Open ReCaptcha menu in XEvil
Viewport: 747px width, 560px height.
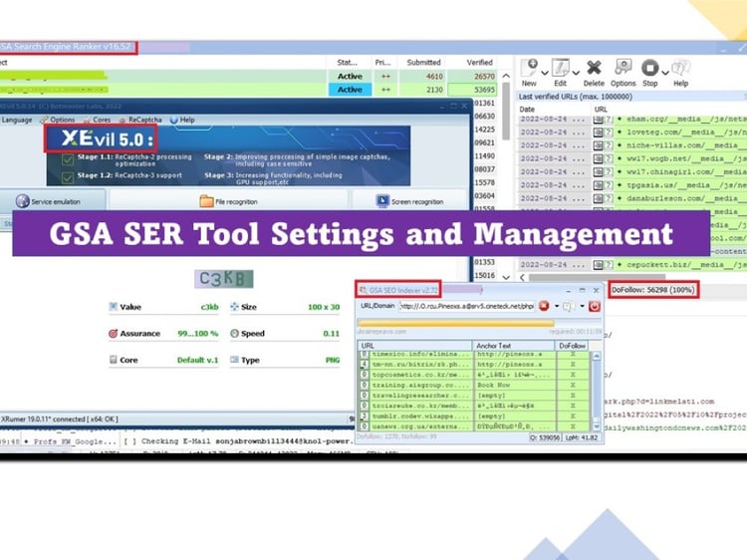click(x=141, y=120)
